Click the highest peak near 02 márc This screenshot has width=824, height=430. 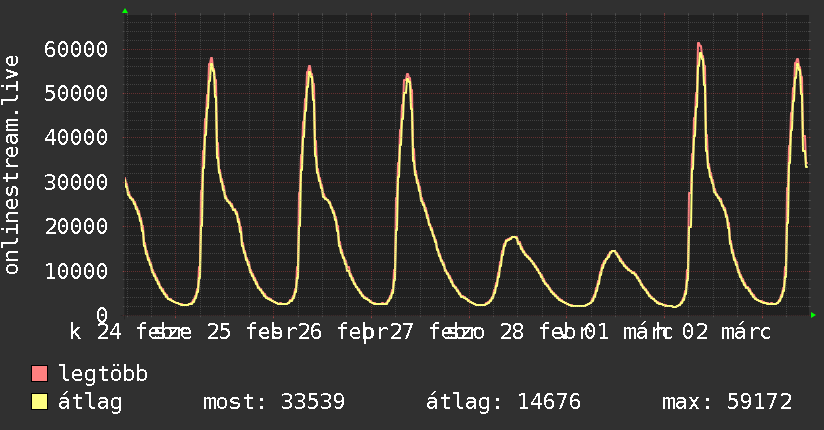coord(699,47)
